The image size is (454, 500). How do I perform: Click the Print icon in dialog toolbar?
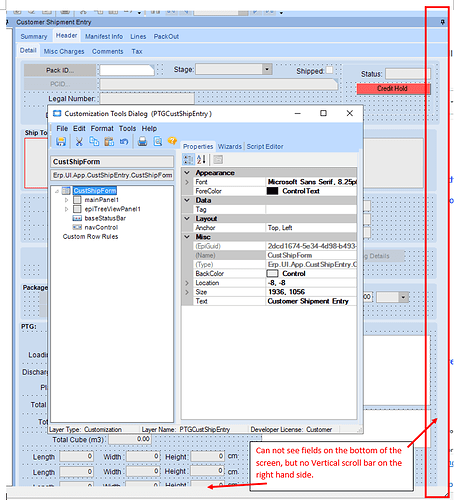click(142, 142)
